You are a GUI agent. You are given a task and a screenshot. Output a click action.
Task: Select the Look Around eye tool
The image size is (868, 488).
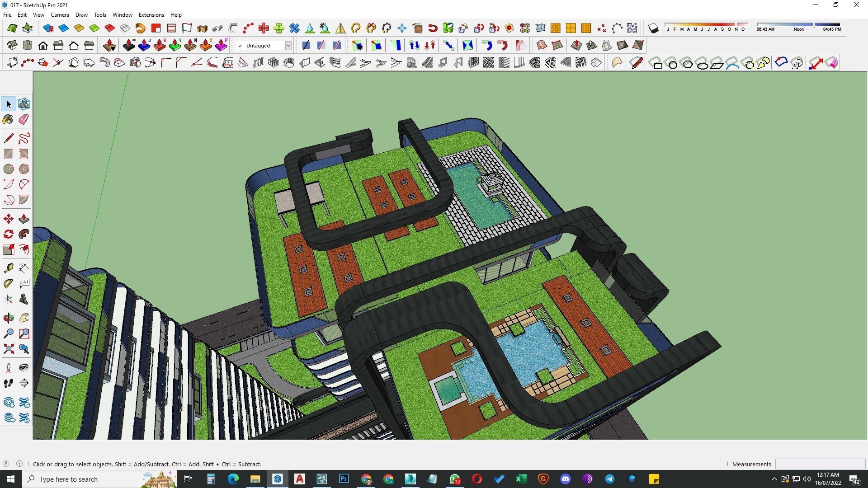pyautogui.click(x=24, y=368)
